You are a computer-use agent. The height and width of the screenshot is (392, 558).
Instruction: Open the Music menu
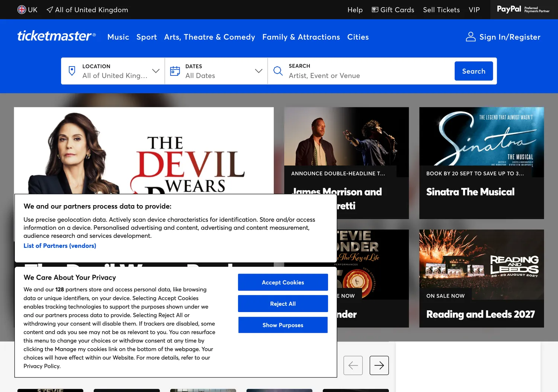(118, 37)
